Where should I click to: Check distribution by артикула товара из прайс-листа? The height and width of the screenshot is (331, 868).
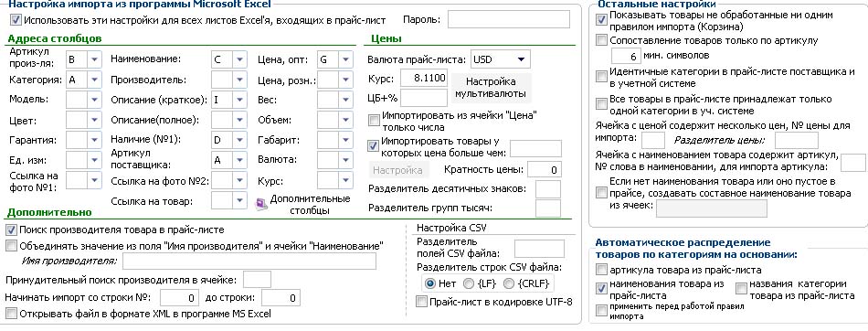[601, 270]
